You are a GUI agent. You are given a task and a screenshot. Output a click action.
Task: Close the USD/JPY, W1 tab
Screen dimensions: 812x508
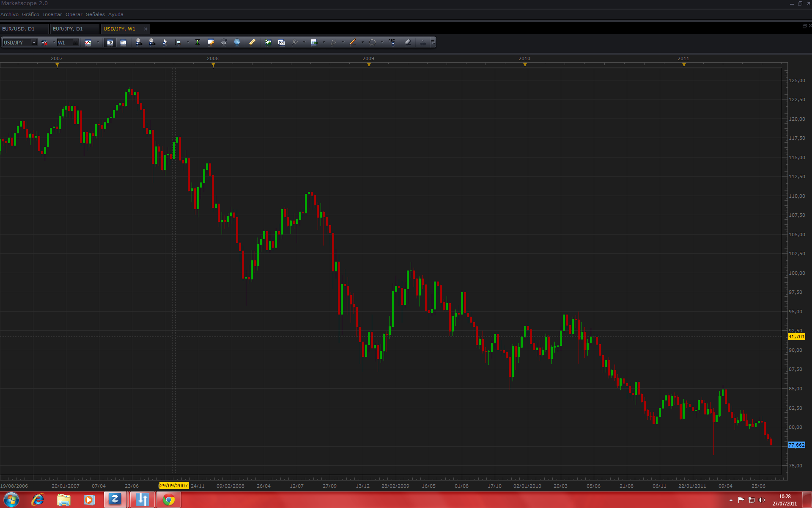pos(145,29)
